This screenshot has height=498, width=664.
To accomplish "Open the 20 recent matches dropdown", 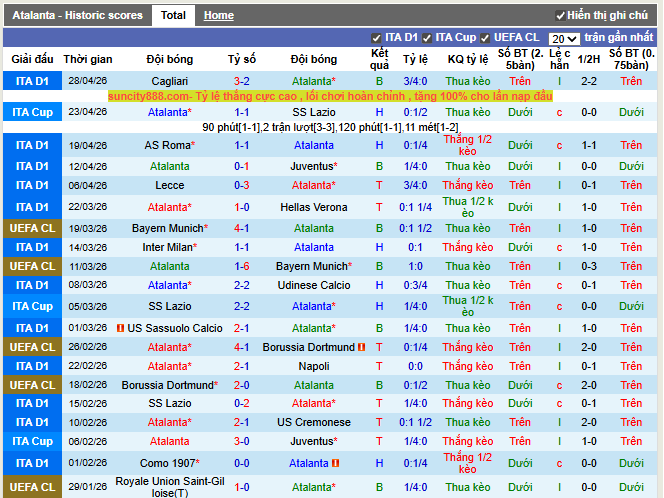I will tap(564, 39).
